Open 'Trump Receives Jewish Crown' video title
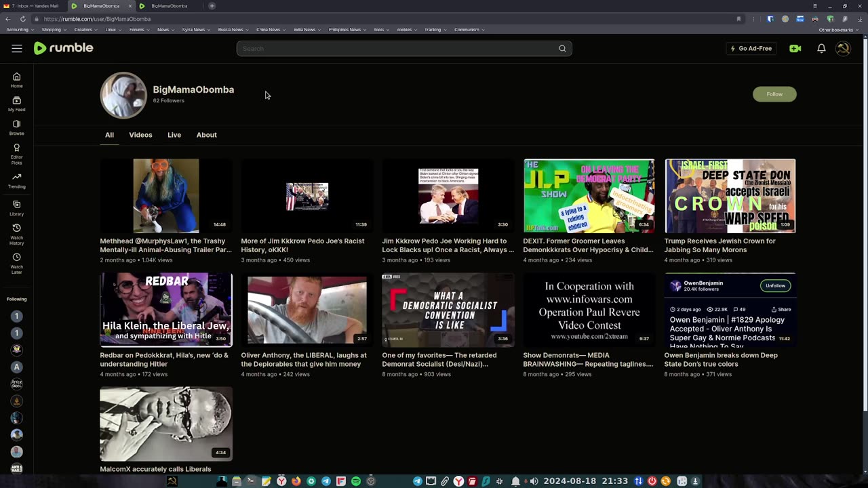The height and width of the screenshot is (488, 868). tap(720, 245)
